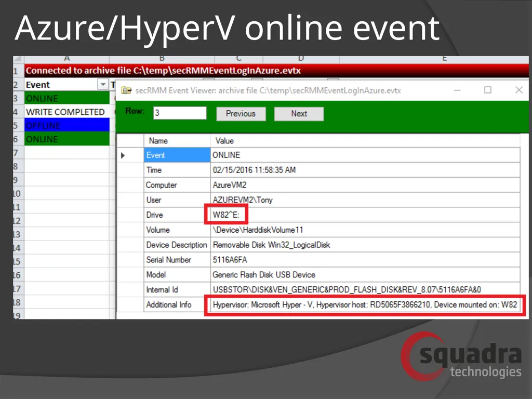Click the Model name cell
The image size is (532, 399).
[x=177, y=274]
